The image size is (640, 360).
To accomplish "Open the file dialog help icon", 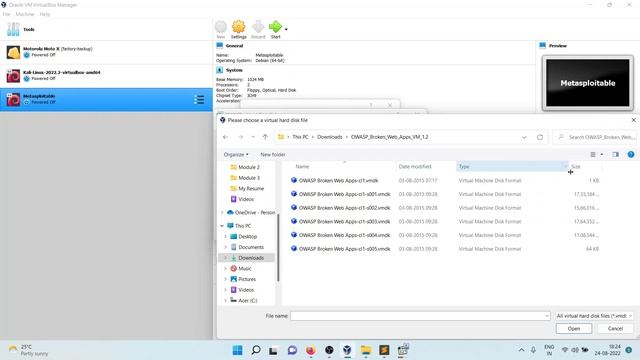I will (631, 154).
